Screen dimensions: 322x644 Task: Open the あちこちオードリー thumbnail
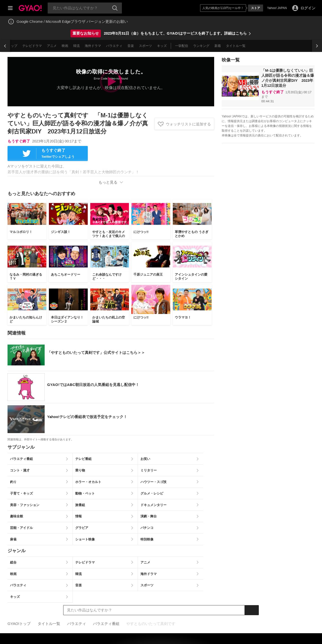pos(68,257)
